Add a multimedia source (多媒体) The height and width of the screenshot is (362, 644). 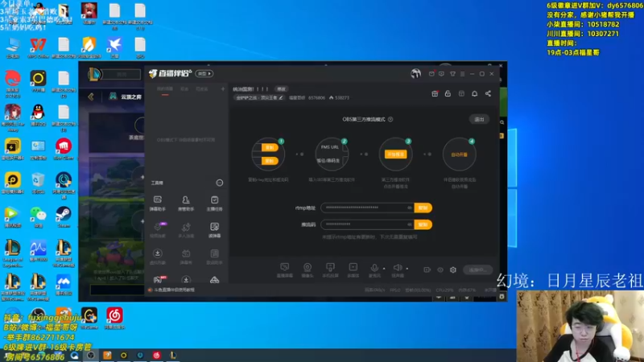pyautogui.click(x=353, y=270)
